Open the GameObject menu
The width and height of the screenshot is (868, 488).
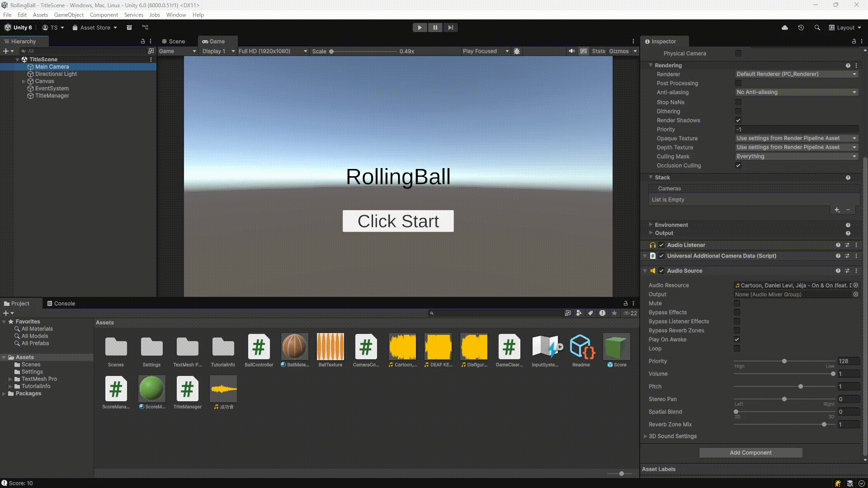tap(69, 15)
